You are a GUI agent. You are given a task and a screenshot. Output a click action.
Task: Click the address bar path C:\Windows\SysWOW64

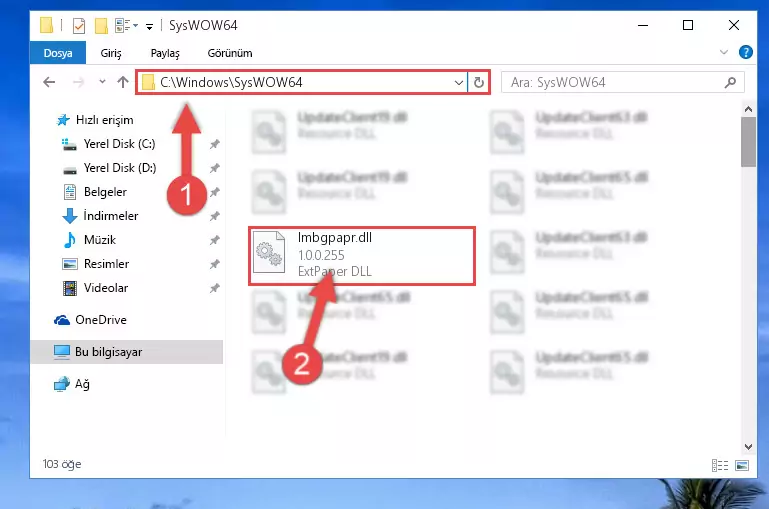231,82
